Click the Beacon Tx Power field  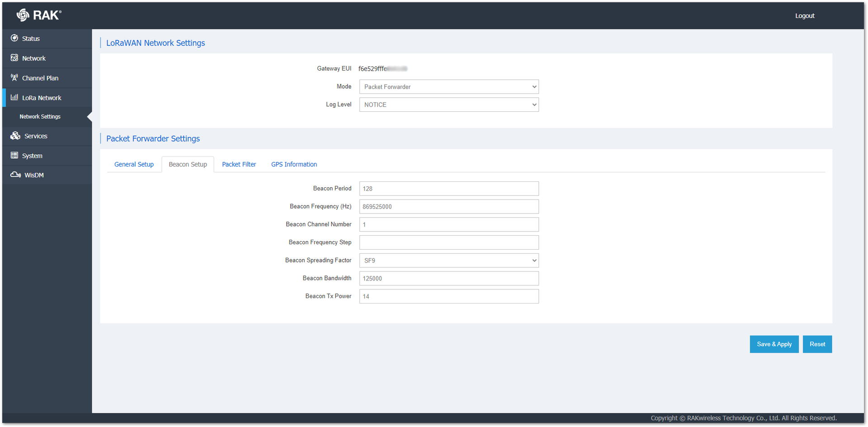click(x=449, y=296)
